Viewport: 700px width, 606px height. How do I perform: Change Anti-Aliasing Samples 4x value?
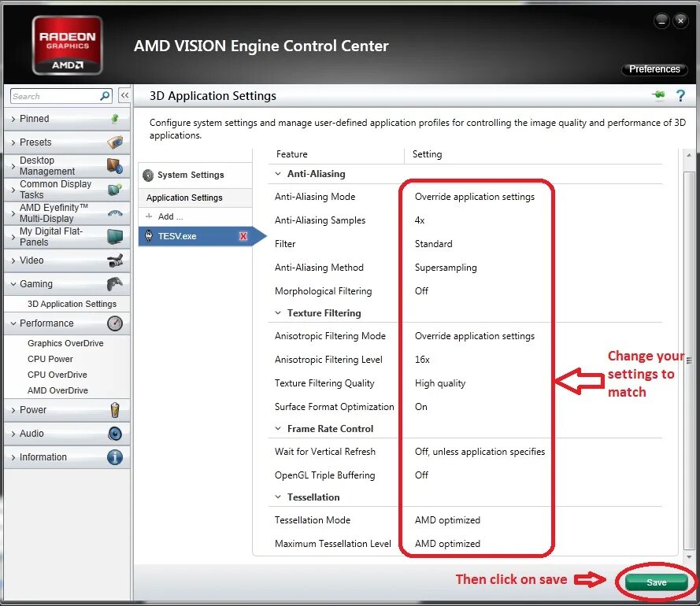pyautogui.click(x=420, y=220)
